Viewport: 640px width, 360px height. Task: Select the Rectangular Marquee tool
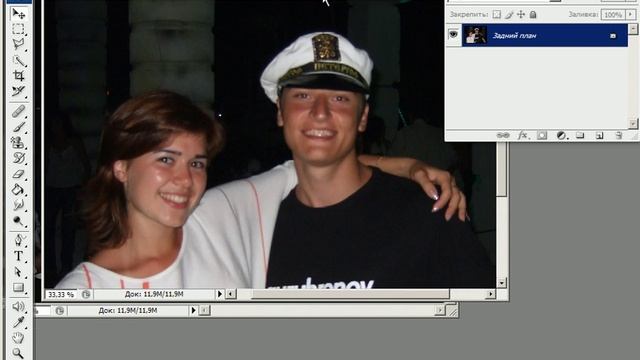pyautogui.click(x=18, y=29)
